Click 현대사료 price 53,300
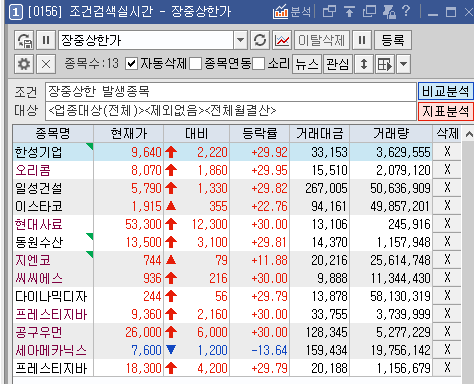The height and width of the screenshot is (384, 474). [x=143, y=224]
